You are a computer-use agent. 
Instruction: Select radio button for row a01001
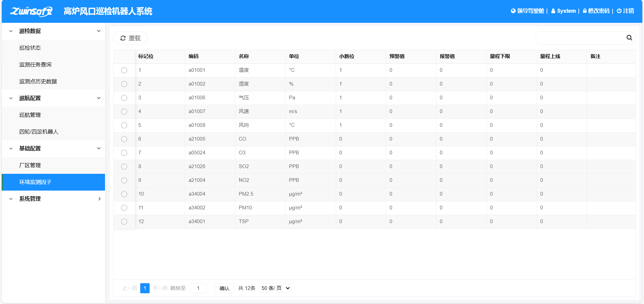124,70
